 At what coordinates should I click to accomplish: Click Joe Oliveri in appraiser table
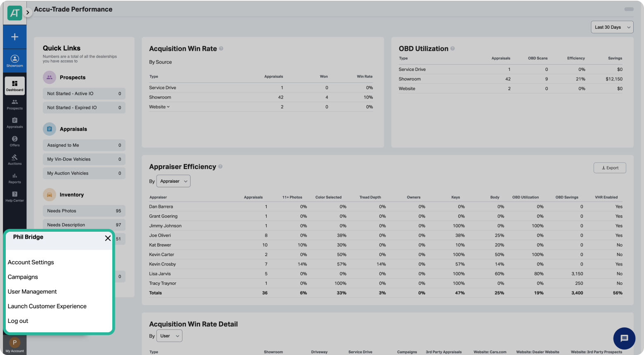coord(160,235)
